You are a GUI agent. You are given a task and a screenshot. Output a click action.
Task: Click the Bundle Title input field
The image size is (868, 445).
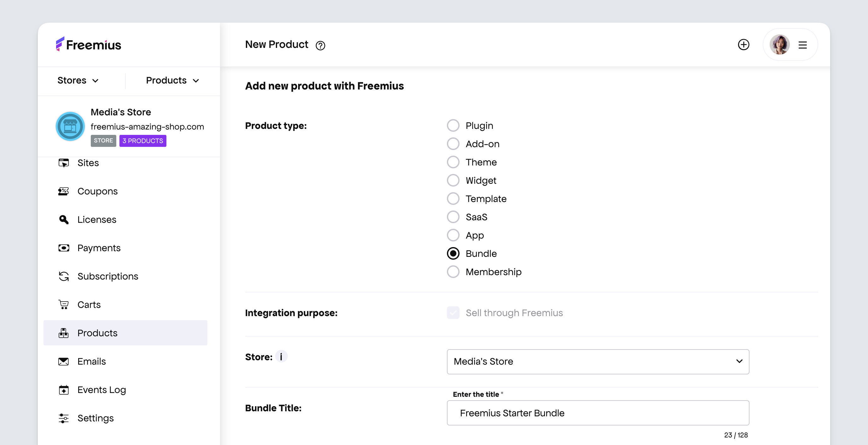click(x=598, y=413)
